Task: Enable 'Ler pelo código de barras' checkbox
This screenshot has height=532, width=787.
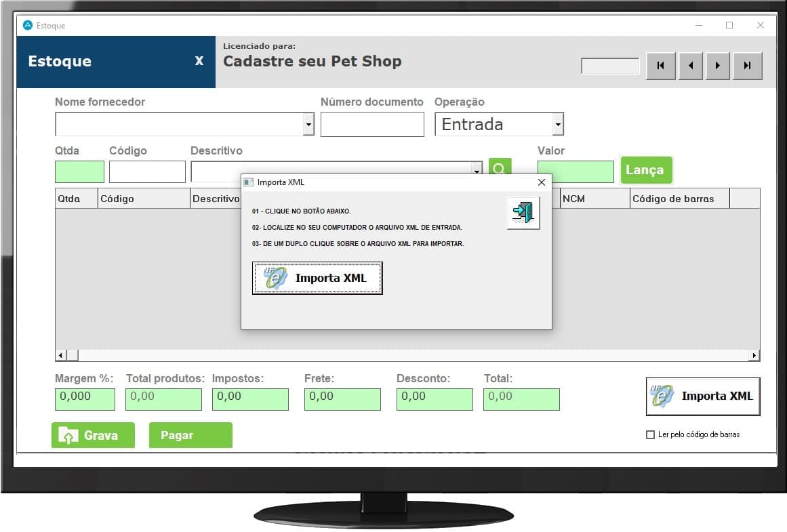Action: [651, 434]
